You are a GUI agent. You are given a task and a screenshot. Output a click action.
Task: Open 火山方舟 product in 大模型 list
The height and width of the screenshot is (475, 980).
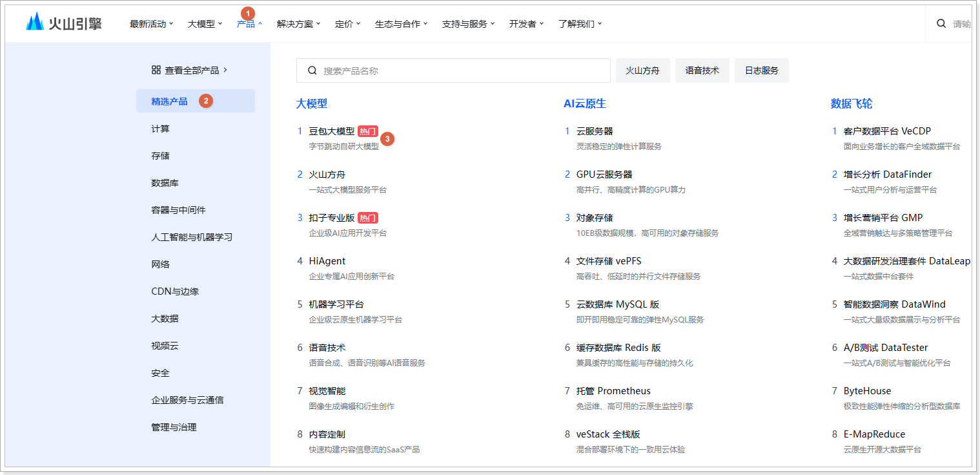pos(327,174)
